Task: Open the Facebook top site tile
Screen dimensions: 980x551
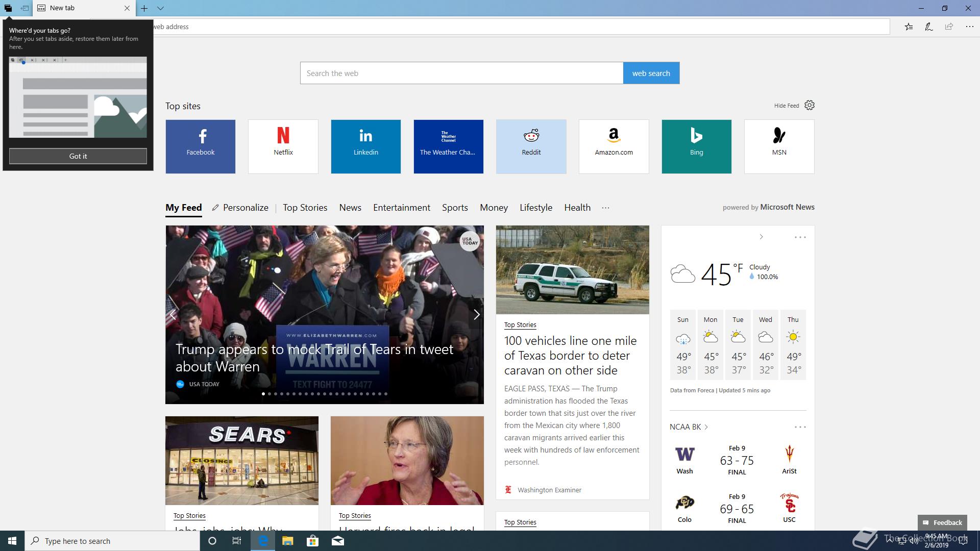Action: 201,146
